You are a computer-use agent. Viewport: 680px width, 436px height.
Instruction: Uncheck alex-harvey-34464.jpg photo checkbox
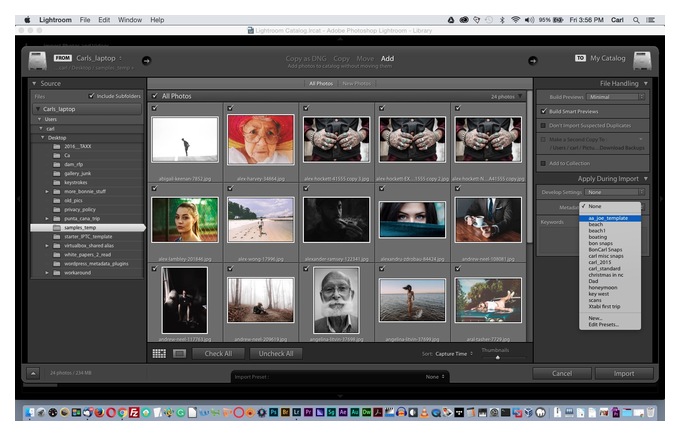point(230,108)
